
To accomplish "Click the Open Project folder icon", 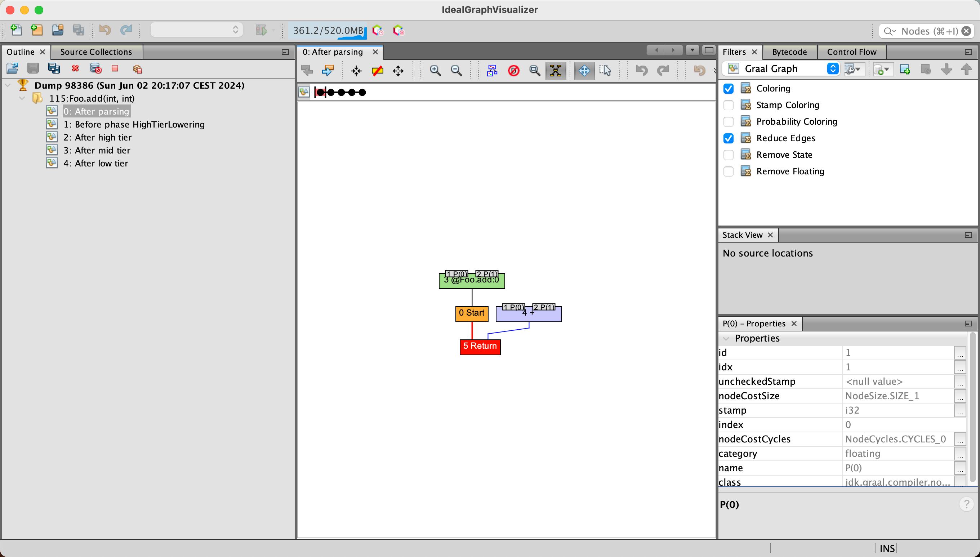I will 57,30.
